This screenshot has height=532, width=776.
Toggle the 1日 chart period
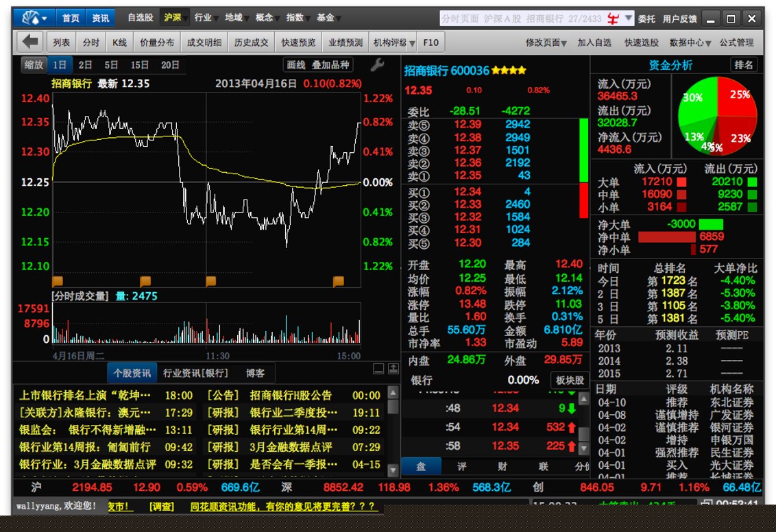[x=60, y=65]
